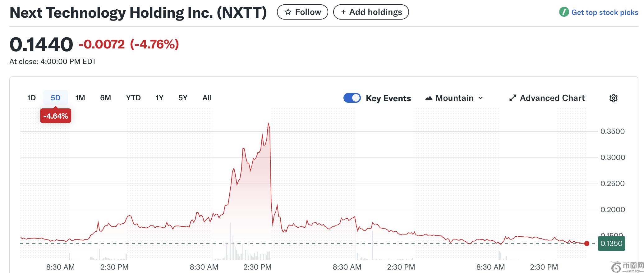The height and width of the screenshot is (273, 644).
Task: Click the star icon in Follow
Action: point(288,12)
